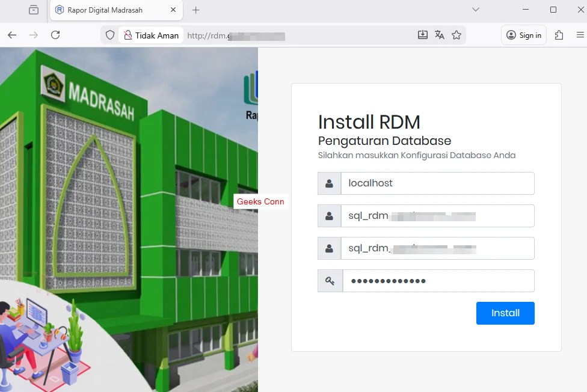Image resolution: width=587 pixels, height=392 pixels.
Task: Click the save-page icon in the toolbar
Action: tap(423, 35)
